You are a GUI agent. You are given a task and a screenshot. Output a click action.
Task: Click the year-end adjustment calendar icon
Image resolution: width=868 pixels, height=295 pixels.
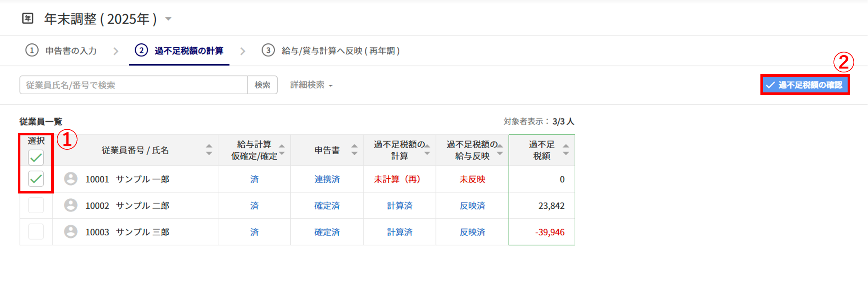[x=28, y=18]
